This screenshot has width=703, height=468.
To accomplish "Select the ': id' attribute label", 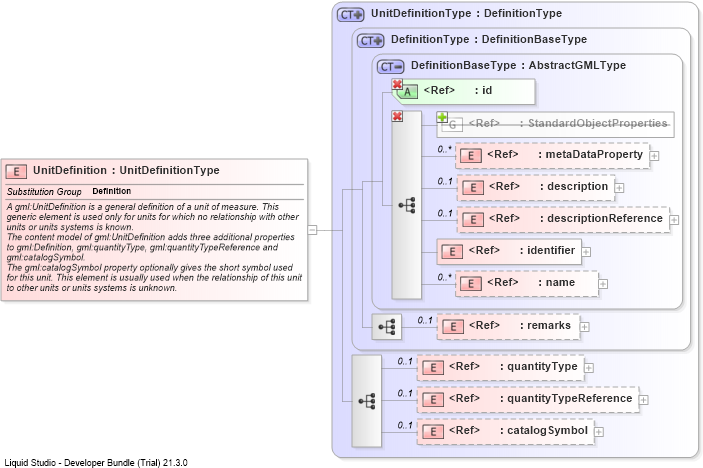I will (x=483, y=91).
